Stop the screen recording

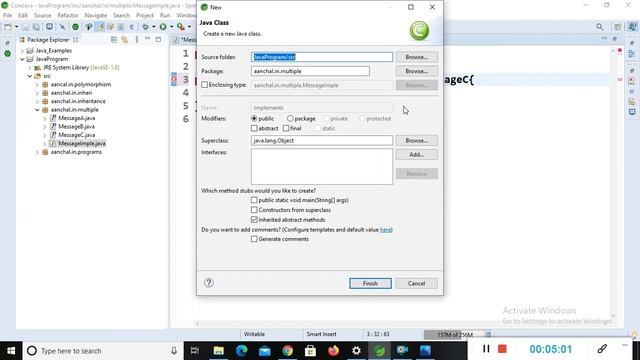click(x=502, y=349)
